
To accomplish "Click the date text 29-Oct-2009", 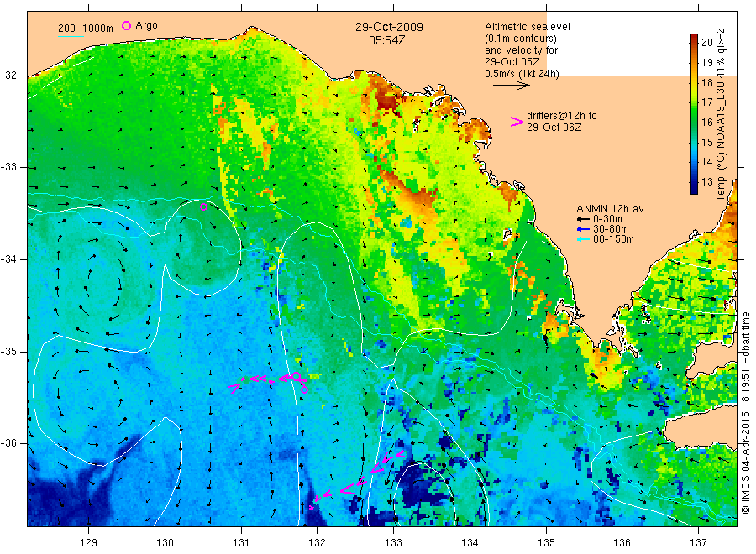I will (x=389, y=27).
